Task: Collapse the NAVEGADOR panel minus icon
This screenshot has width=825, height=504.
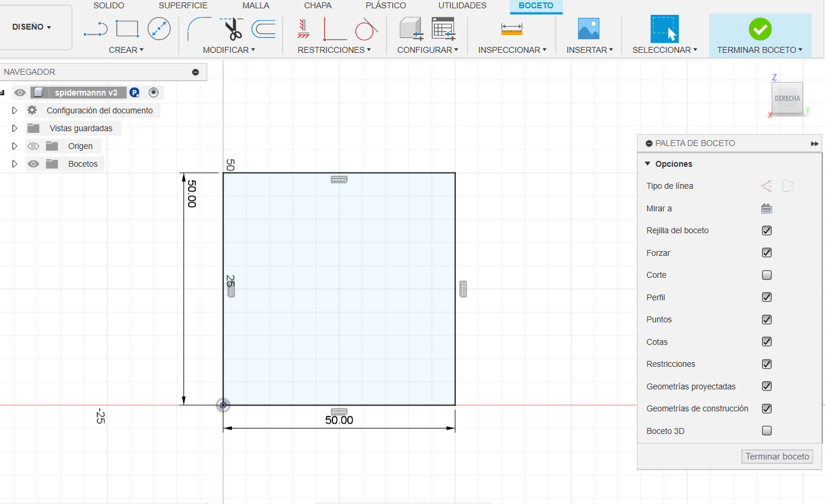Action: (195, 72)
